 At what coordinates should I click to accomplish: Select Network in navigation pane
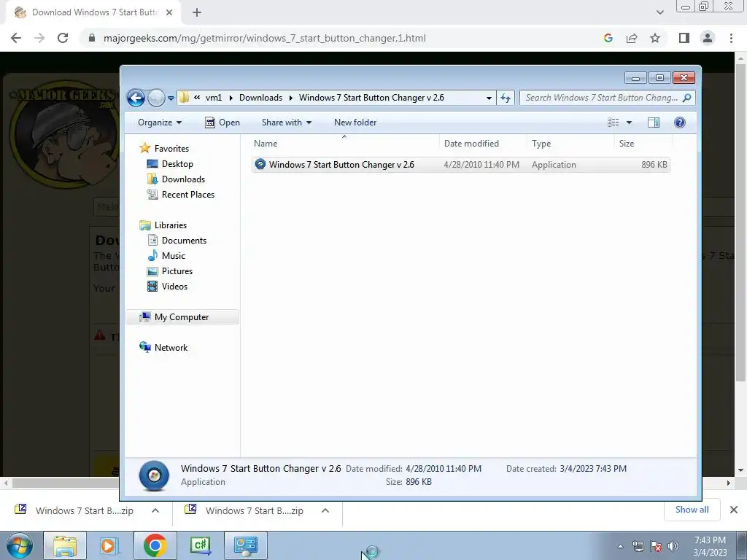pos(171,348)
